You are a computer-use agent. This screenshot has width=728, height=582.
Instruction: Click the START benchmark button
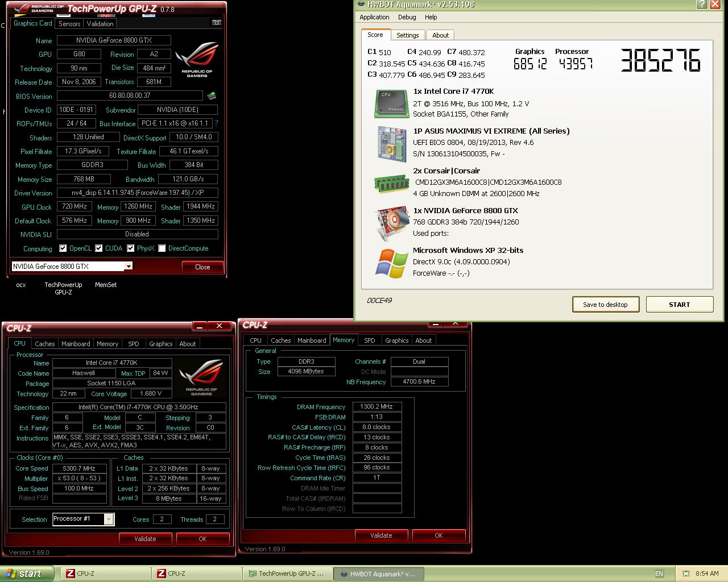680,305
